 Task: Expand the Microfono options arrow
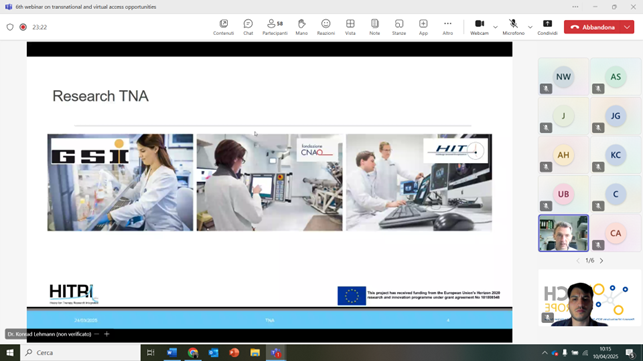click(530, 27)
